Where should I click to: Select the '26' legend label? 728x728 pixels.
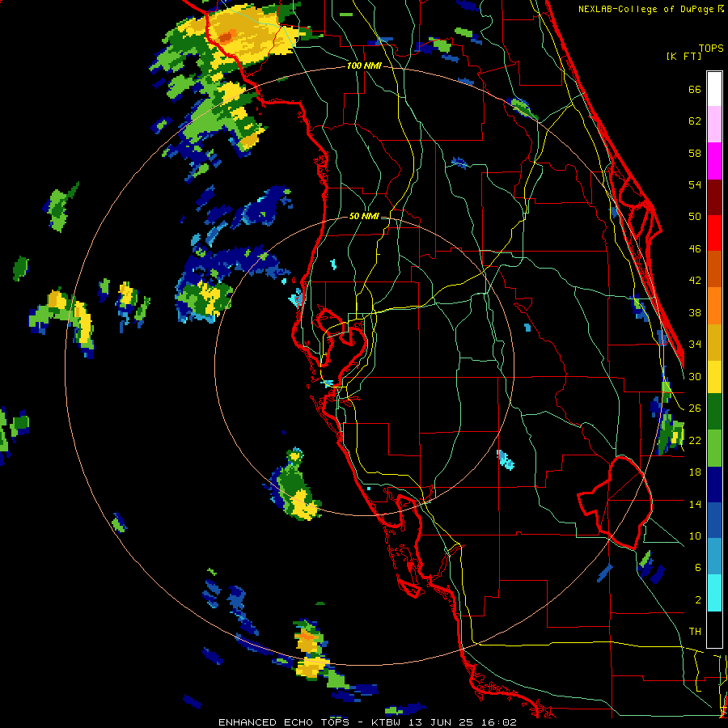(x=695, y=408)
